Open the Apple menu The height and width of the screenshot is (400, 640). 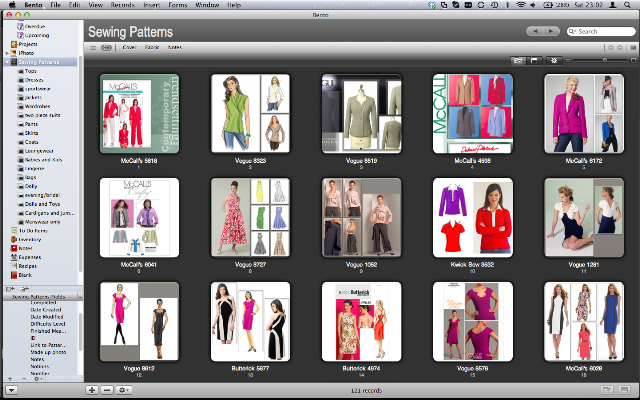12,5
